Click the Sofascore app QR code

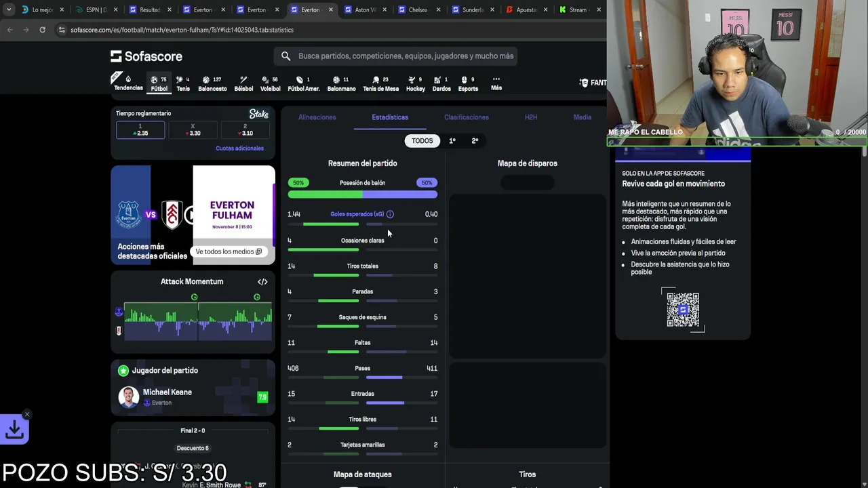683,310
